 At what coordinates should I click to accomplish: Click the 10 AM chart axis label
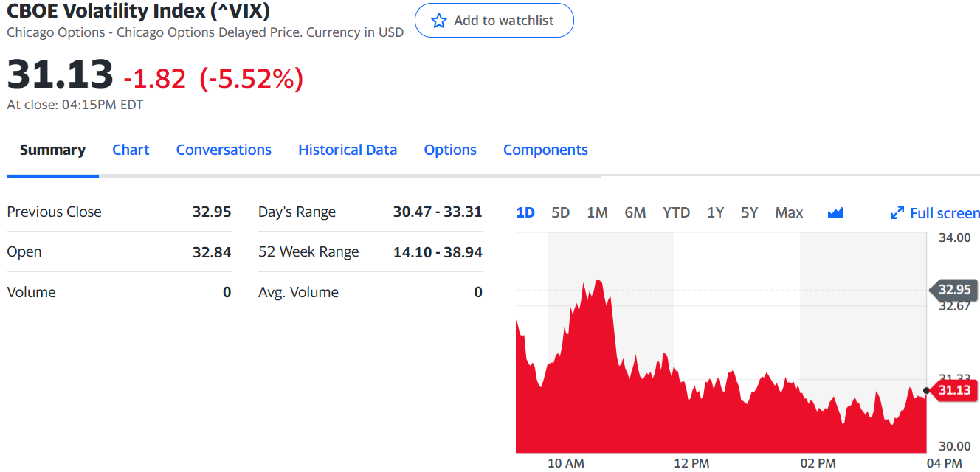click(x=566, y=463)
